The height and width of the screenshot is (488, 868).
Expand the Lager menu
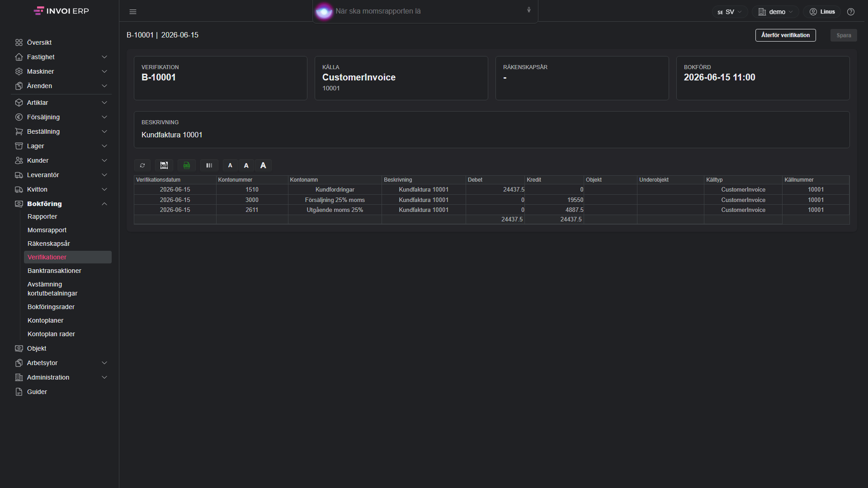[61, 146]
